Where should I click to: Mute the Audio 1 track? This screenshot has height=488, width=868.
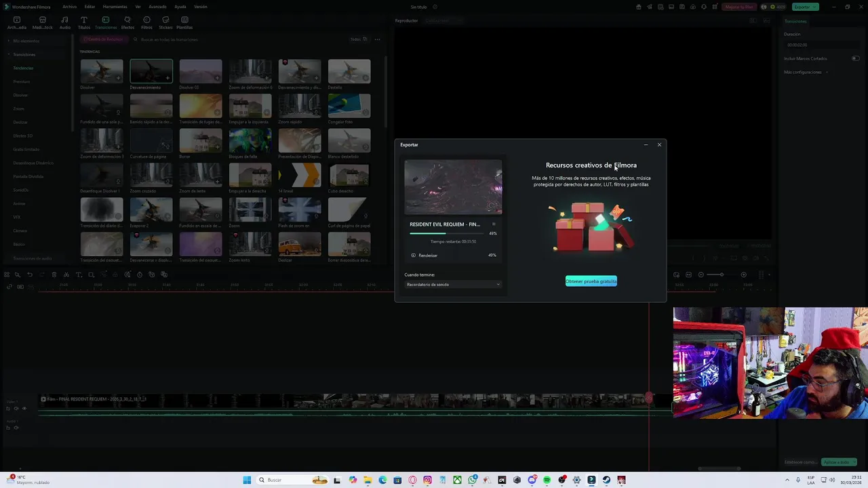16,428
